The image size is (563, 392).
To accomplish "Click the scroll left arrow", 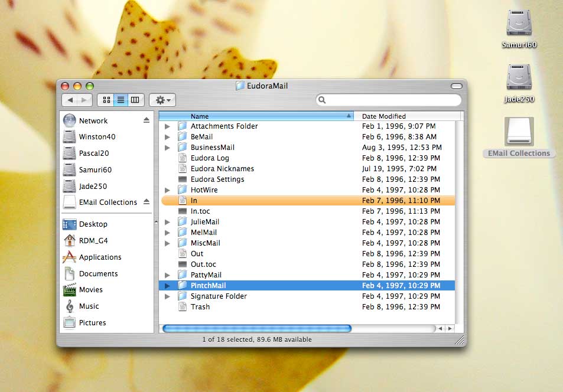I will (441, 328).
